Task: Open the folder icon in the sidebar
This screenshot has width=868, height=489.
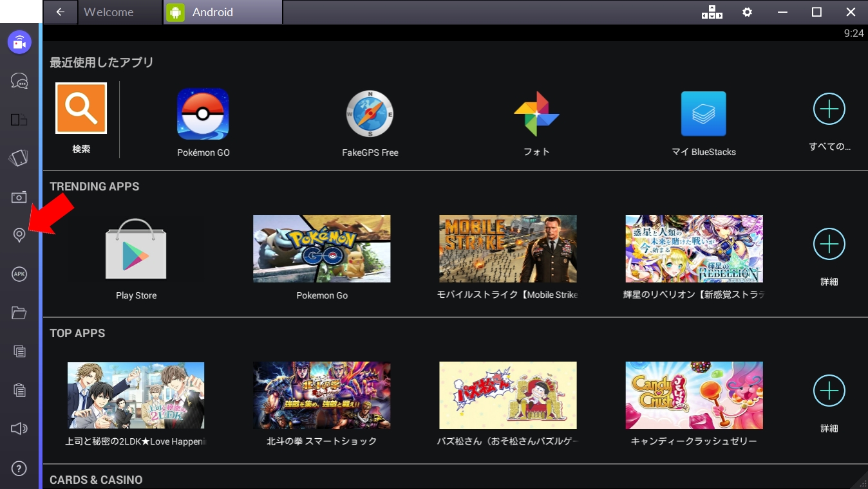Action: 19,313
